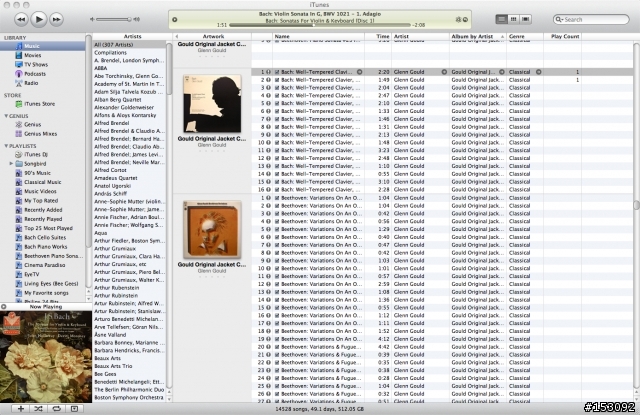This screenshot has height=415, width=640.
Task: Uncheck the Well-Tempered Clavier track lasting 3:23
Action: click(277, 151)
